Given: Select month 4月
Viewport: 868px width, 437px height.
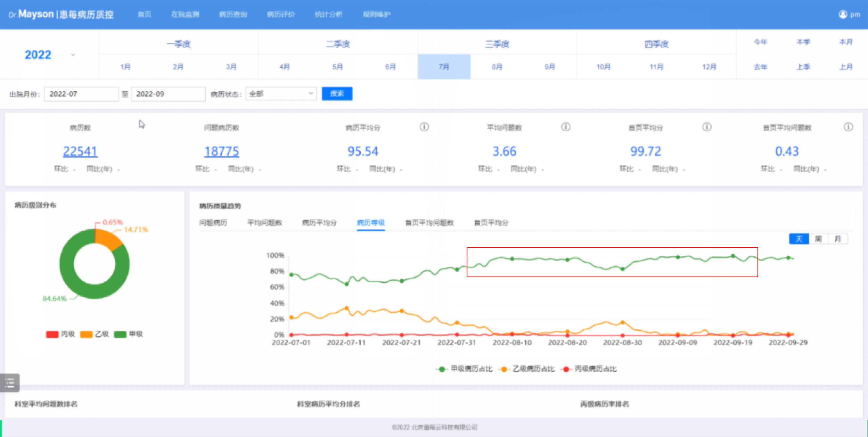Looking at the screenshot, I should click(285, 67).
